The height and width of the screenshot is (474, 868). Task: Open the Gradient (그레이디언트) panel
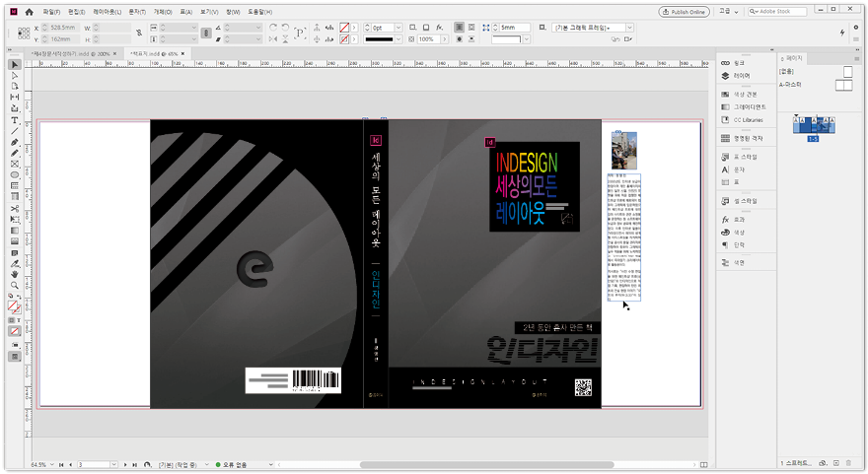745,107
